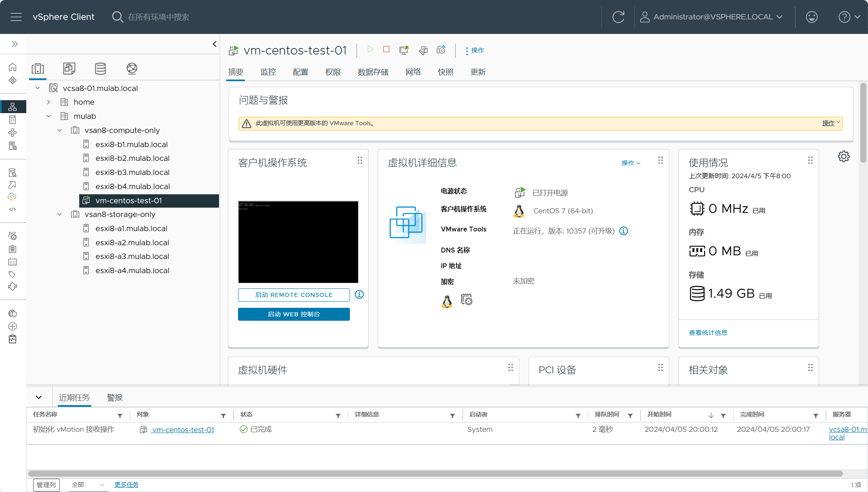The width and height of the screenshot is (868, 492).
Task: Collapse the recent tasks bottom panel
Action: click(x=39, y=397)
